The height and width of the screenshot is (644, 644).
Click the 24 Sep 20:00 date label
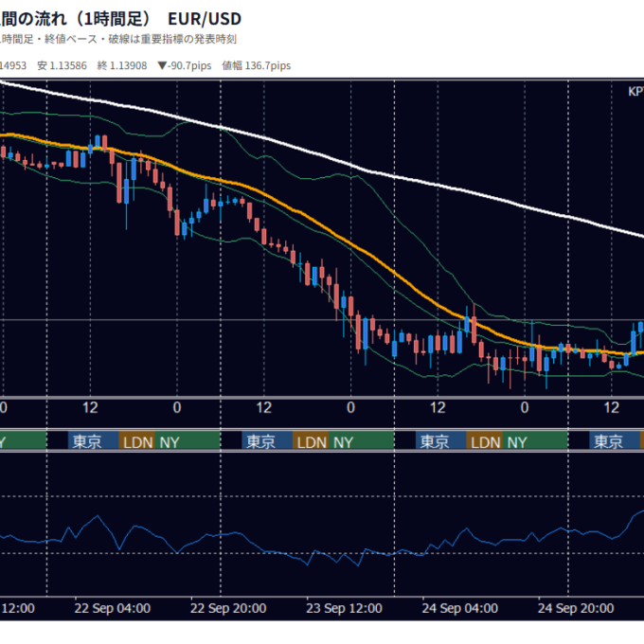(576, 608)
